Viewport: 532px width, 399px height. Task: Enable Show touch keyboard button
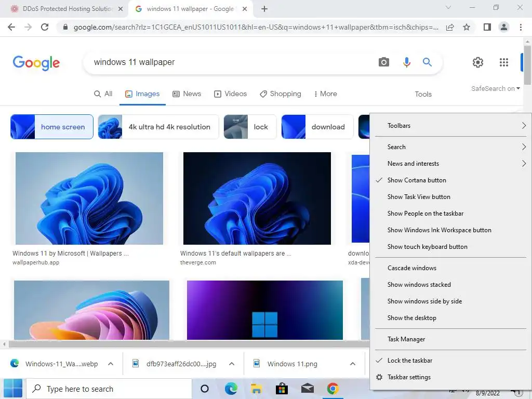pos(450,247)
